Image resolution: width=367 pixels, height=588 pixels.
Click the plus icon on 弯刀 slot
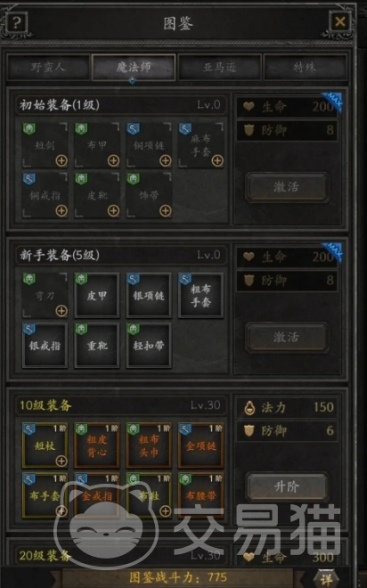61,311
